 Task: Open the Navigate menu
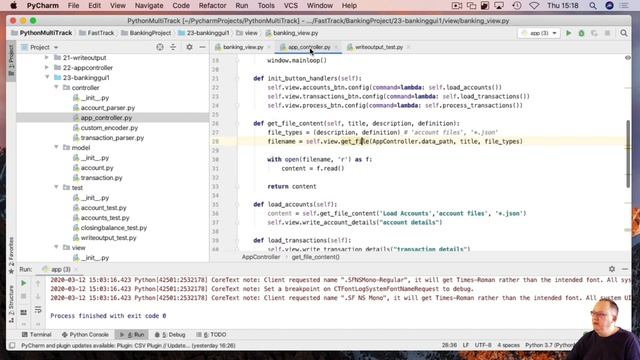149,6
